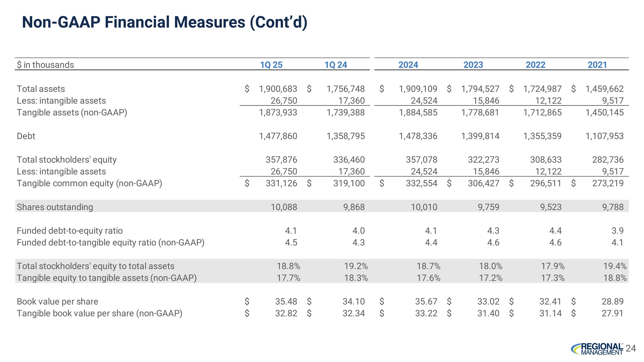Select Book value per share label
Viewport: 644px width, 362px height.
[57, 301]
